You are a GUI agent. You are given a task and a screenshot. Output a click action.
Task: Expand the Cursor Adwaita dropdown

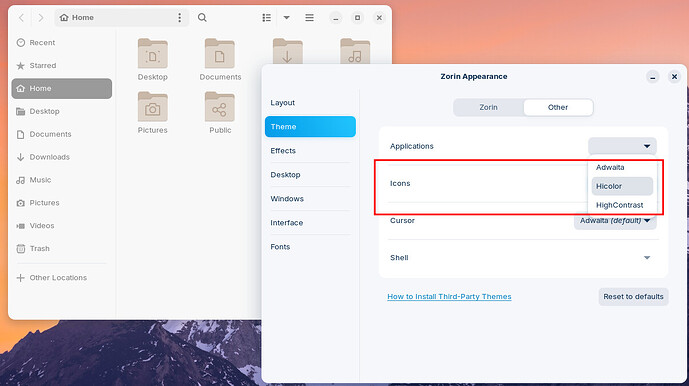615,221
